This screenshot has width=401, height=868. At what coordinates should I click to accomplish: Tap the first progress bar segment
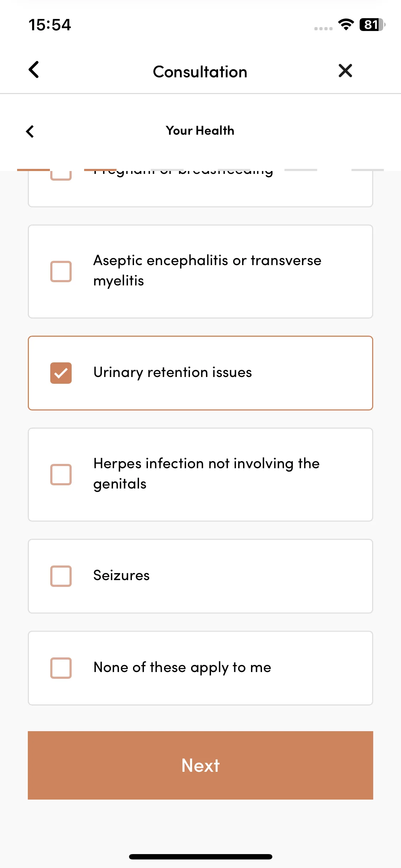pos(34,170)
